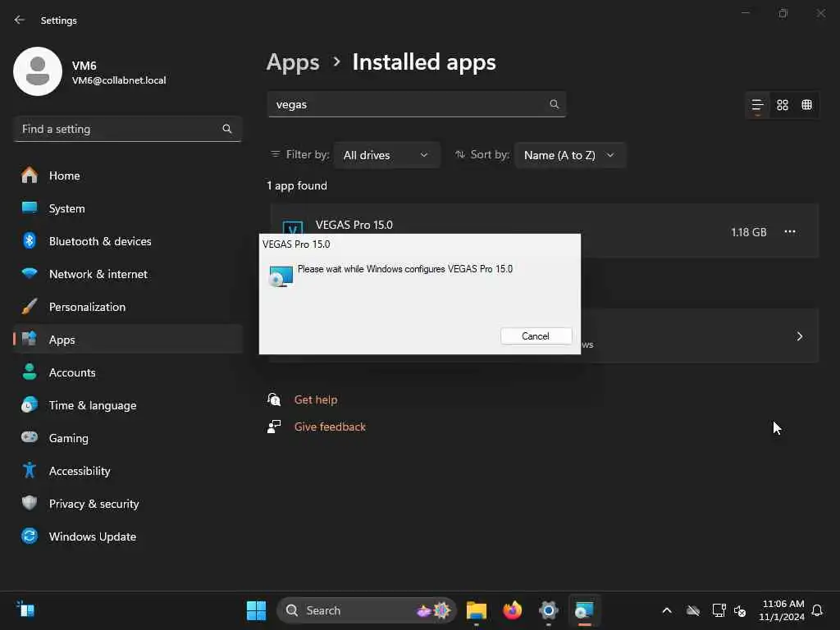Open Accounts settings
The height and width of the screenshot is (630, 840).
pyautogui.click(x=127, y=372)
